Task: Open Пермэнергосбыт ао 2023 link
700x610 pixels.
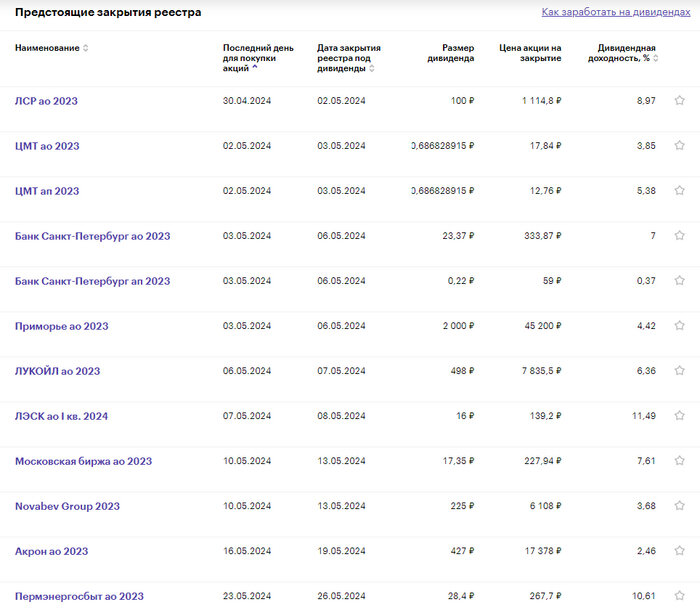Action: click(x=79, y=597)
